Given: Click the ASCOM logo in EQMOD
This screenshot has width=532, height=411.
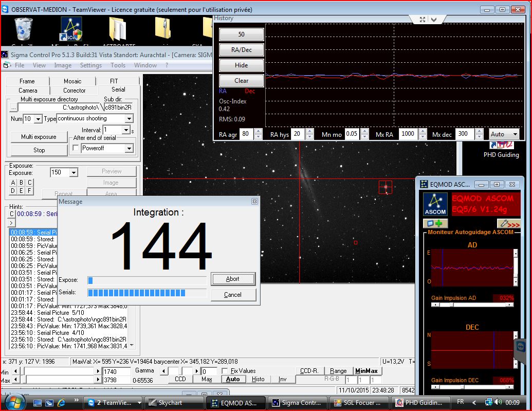Looking at the screenshot, I should 435,204.
